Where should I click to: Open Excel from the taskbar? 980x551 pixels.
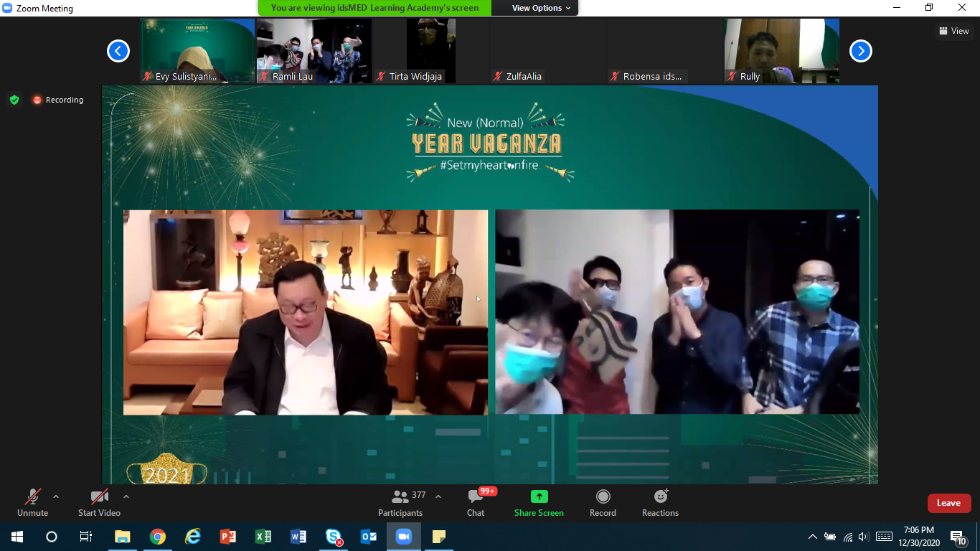[263, 536]
